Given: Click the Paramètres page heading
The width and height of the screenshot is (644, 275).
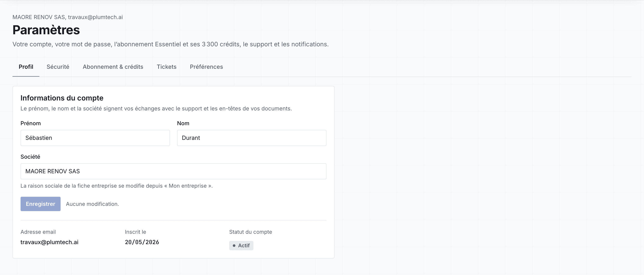Looking at the screenshot, I should [x=46, y=30].
